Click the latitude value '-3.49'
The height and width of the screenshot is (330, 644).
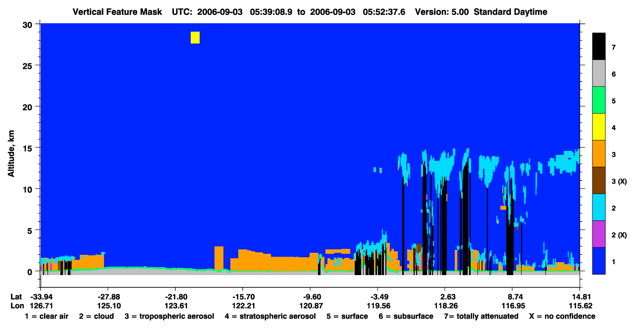(377, 297)
